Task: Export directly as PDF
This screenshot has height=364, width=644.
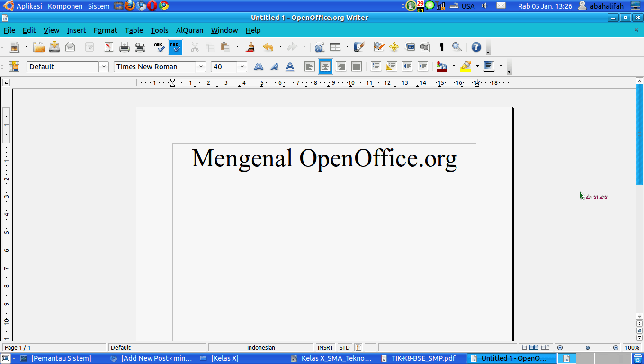Action: 109,47
